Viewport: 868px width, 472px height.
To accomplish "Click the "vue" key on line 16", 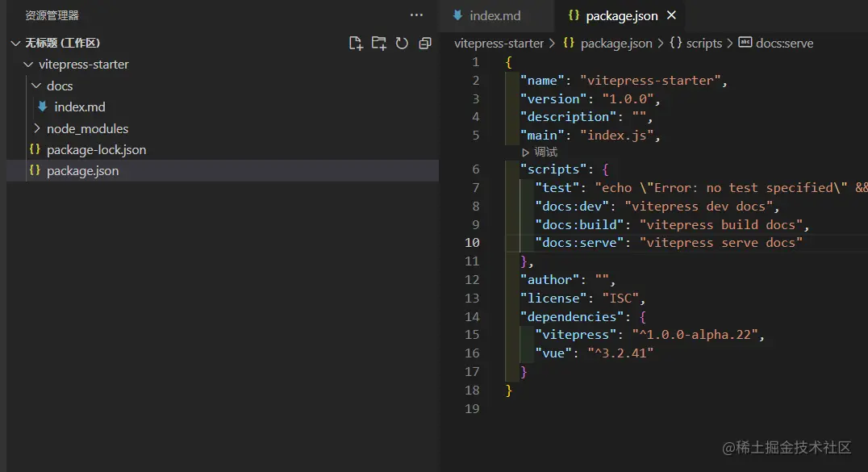I will pyautogui.click(x=553, y=353).
